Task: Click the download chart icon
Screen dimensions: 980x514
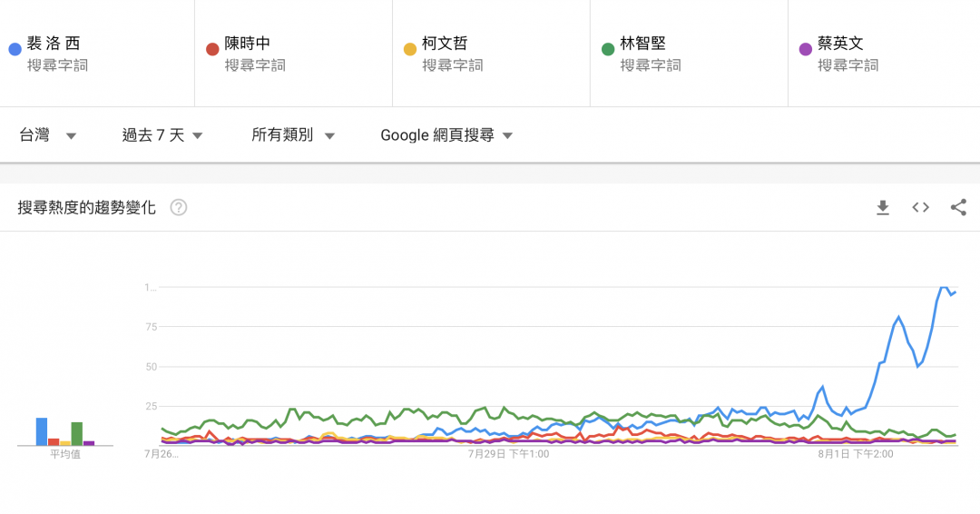Action: point(882,208)
